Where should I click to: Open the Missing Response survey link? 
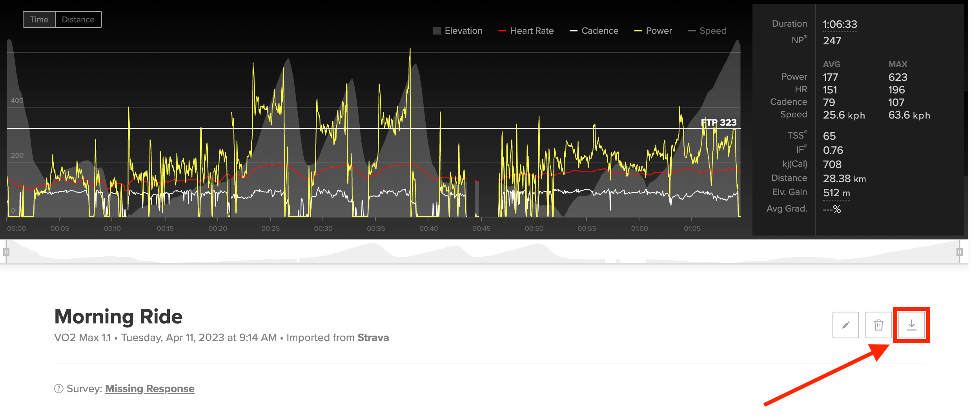pyautogui.click(x=149, y=389)
